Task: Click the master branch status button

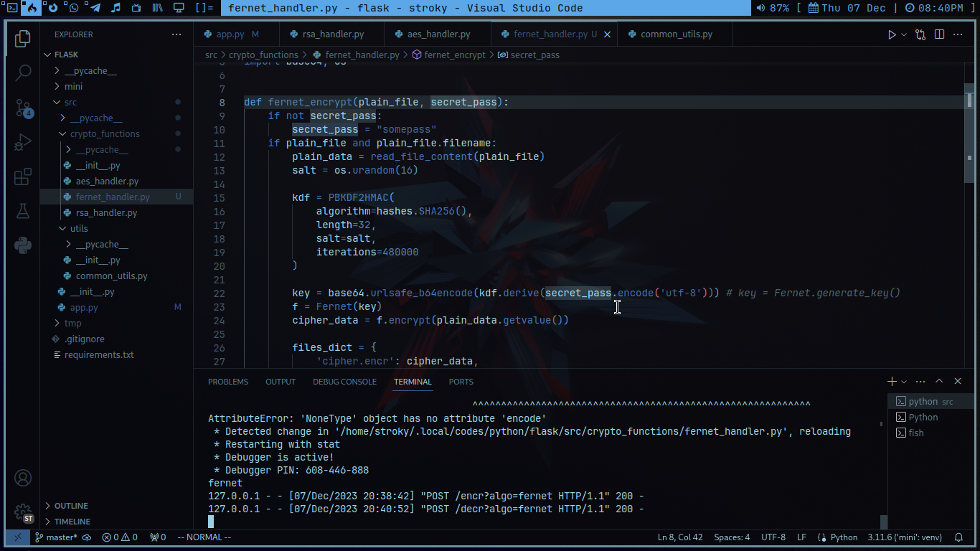Action: tap(61, 537)
